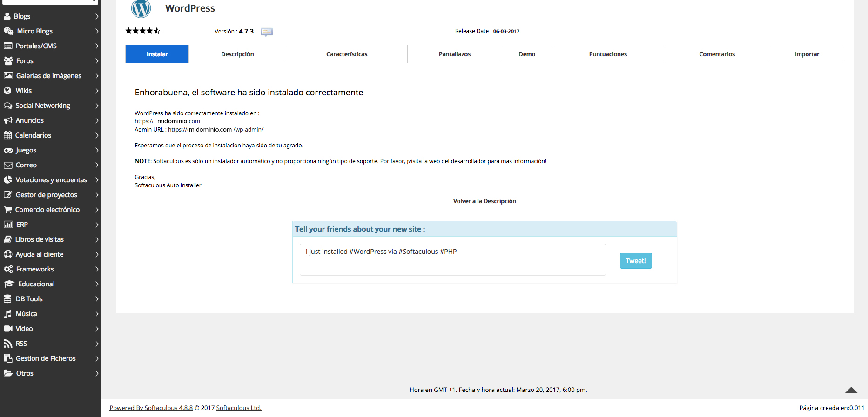Click the scroll-to-top arrow icon

coord(851,390)
